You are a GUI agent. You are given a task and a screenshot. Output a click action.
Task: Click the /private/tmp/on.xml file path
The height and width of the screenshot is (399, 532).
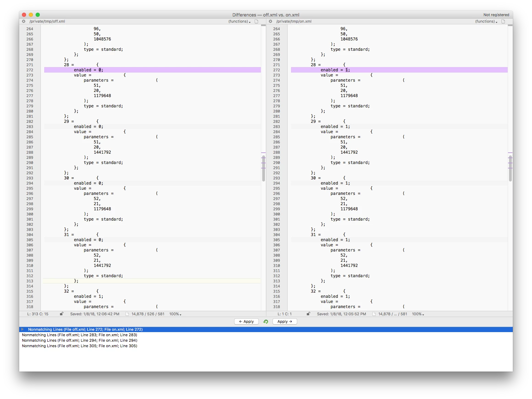click(294, 21)
